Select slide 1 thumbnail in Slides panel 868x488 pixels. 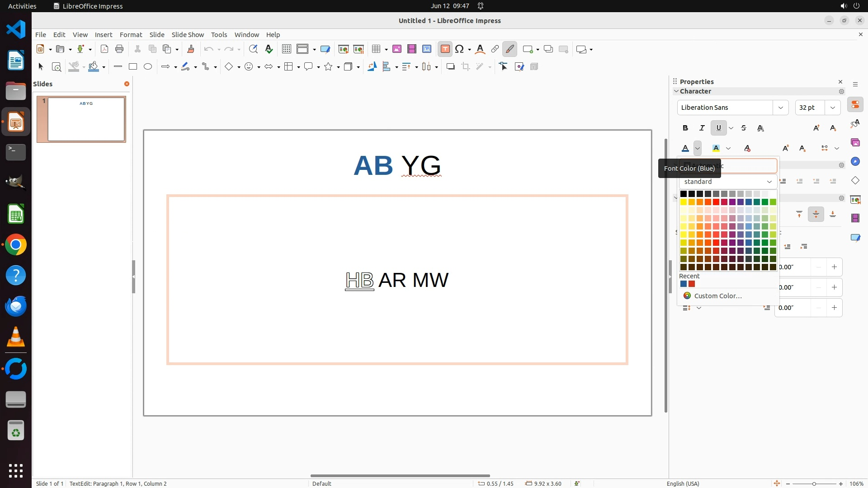click(86, 119)
